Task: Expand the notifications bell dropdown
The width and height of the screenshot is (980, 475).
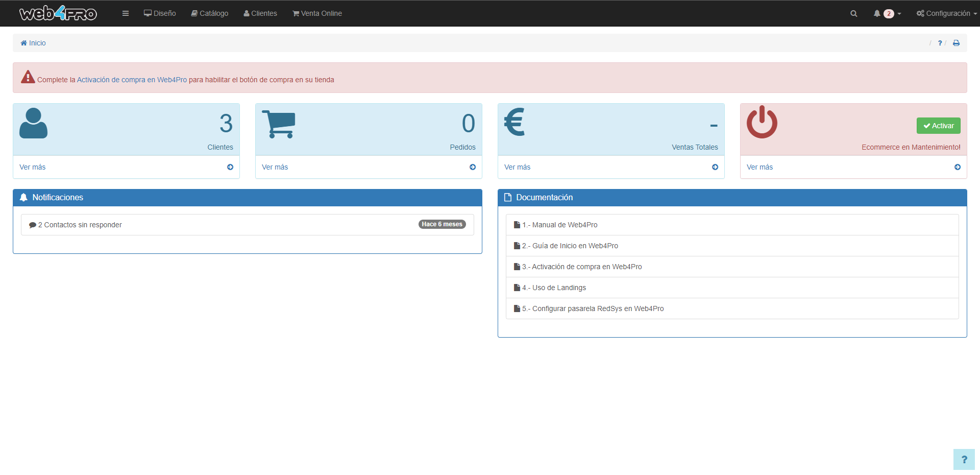Action: (887, 14)
